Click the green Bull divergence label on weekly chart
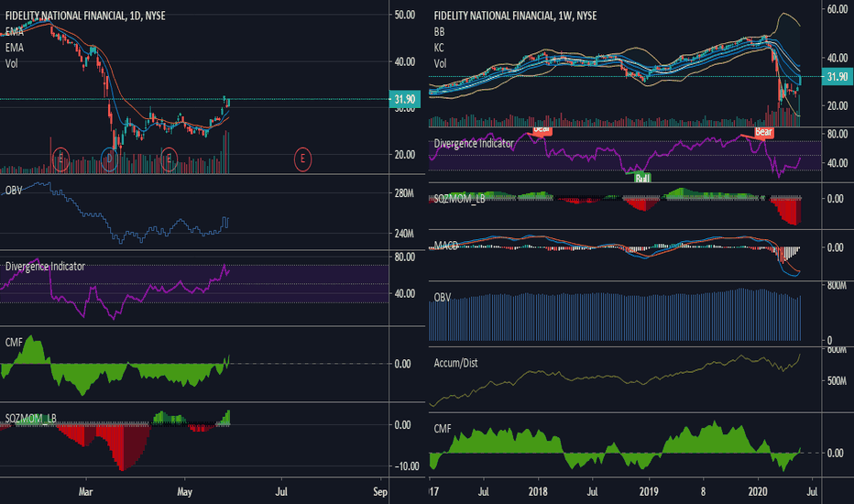 pos(642,178)
